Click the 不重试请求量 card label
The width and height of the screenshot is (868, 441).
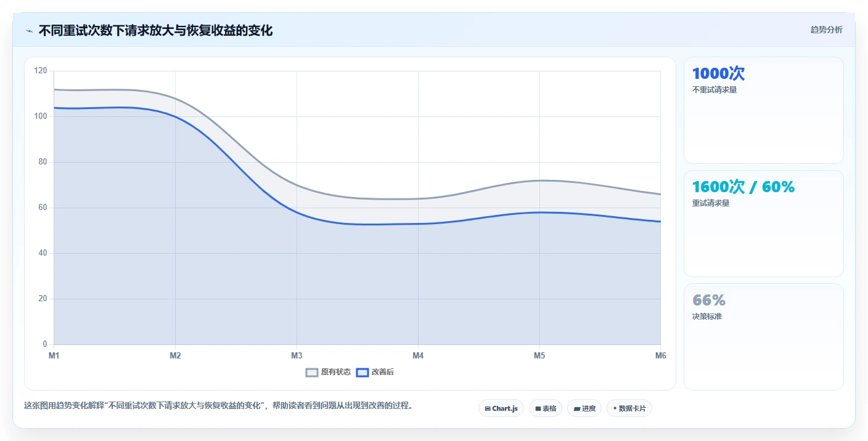click(714, 90)
